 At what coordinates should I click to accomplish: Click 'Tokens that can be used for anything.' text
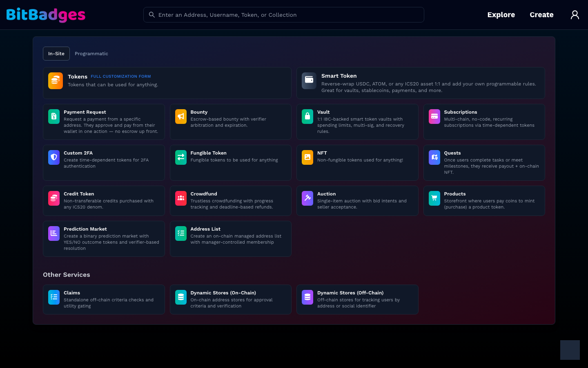coord(113,85)
